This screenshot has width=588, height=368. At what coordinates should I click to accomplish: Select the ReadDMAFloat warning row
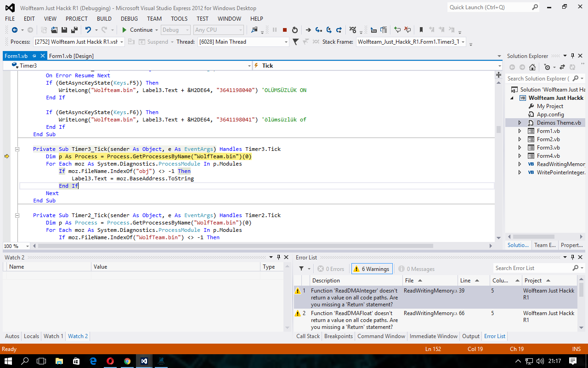pos(435,320)
